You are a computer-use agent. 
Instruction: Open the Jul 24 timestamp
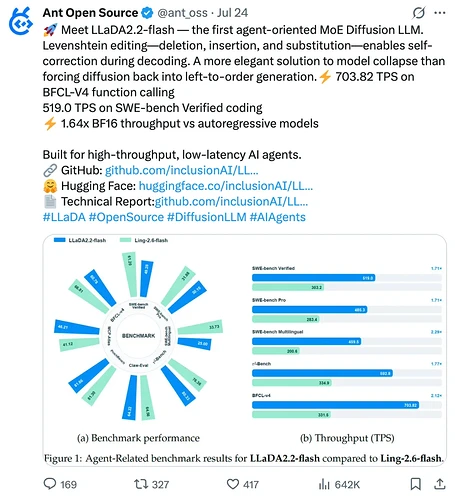[x=232, y=13]
